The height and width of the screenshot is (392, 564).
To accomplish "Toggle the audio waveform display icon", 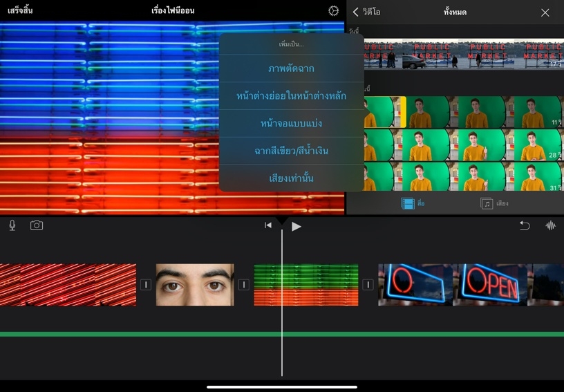I will pyautogui.click(x=551, y=225).
